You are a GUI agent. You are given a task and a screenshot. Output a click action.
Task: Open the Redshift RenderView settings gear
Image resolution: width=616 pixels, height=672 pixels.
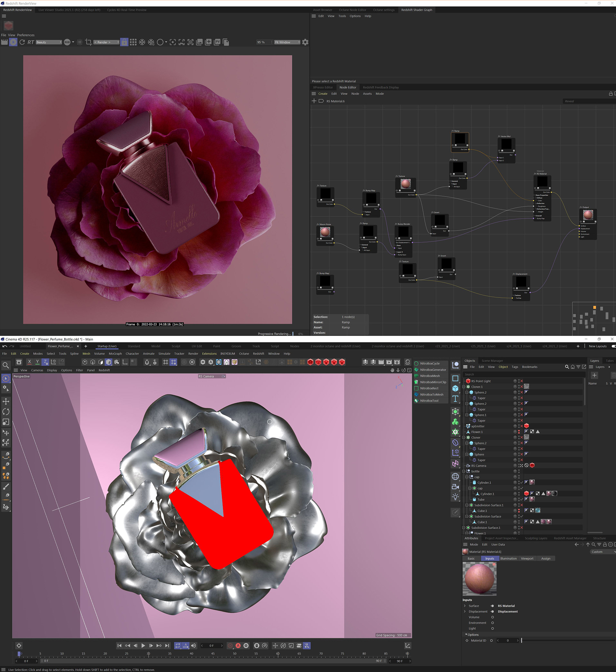point(305,42)
